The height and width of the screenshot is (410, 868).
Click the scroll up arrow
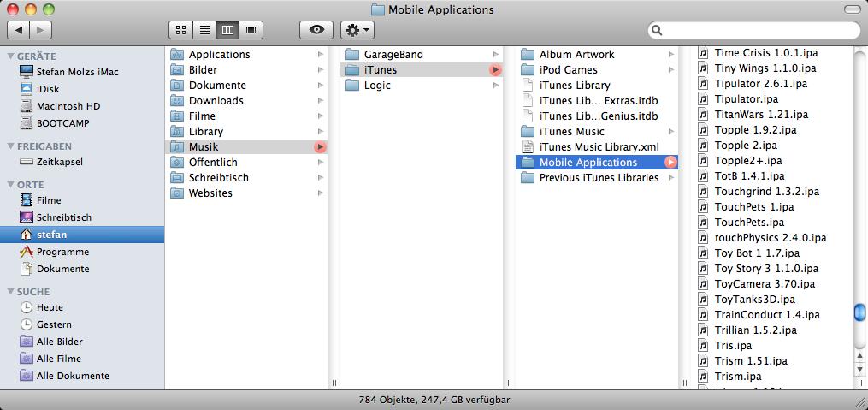pos(859,356)
